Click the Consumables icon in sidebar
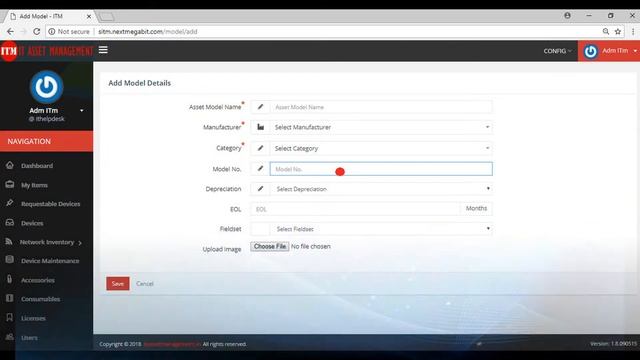This screenshot has height=360, width=640. coord(10,298)
